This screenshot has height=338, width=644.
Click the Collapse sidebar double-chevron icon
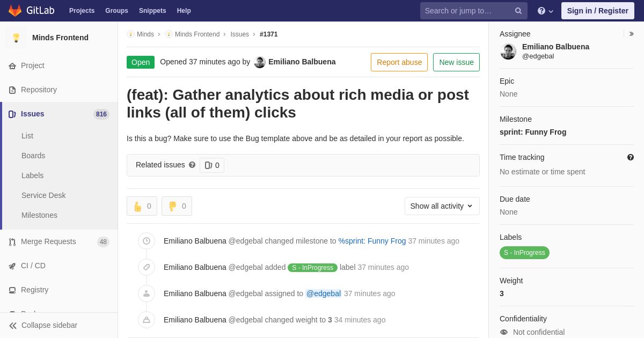pyautogui.click(x=13, y=326)
